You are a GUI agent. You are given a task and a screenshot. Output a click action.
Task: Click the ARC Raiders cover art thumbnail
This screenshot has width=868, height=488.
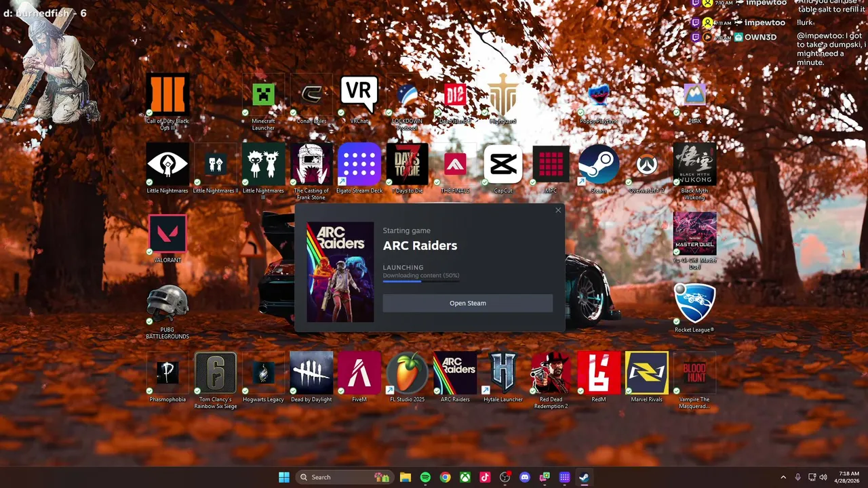tap(340, 272)
